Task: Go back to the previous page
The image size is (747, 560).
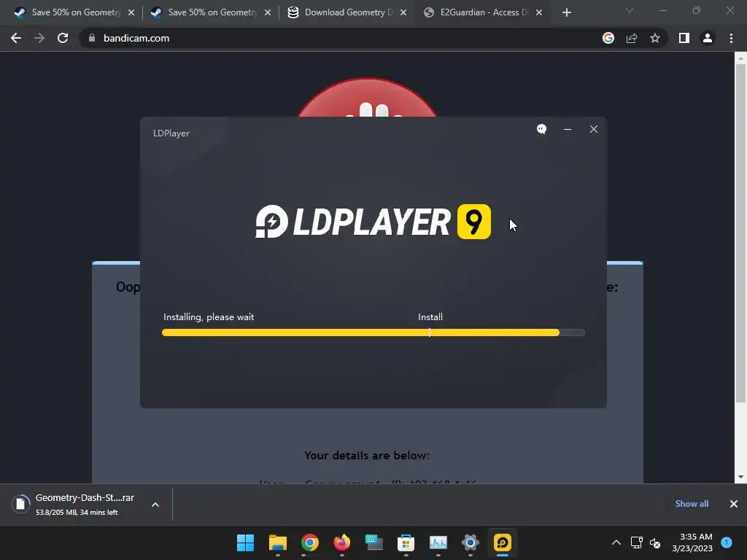Action: tap(16, 38)
